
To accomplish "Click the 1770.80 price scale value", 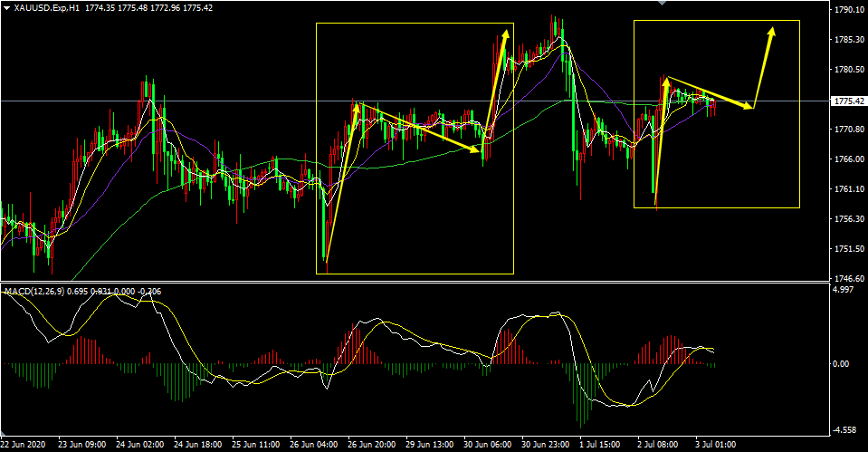I will point(852,129).
